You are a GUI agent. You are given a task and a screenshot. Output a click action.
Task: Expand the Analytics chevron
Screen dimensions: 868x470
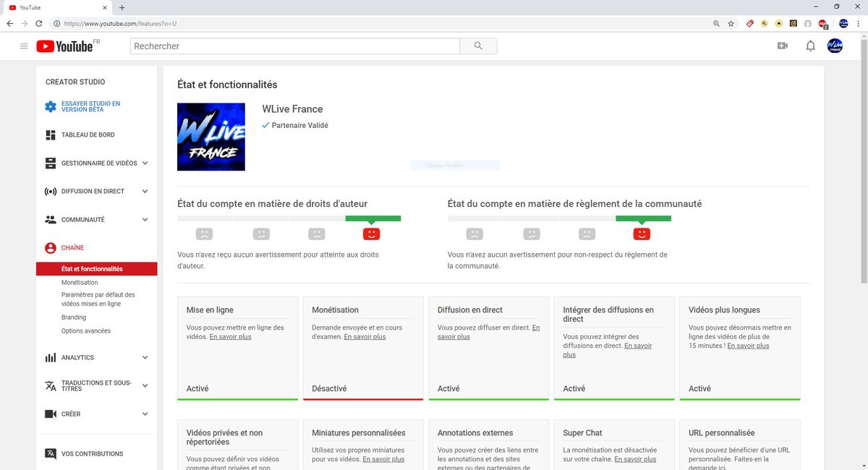145,358
